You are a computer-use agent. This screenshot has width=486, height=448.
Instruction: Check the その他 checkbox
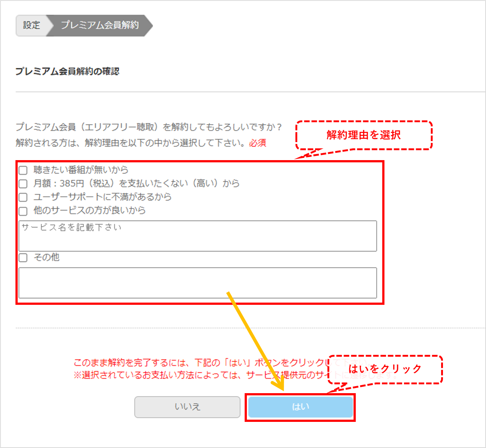[23, 258]
